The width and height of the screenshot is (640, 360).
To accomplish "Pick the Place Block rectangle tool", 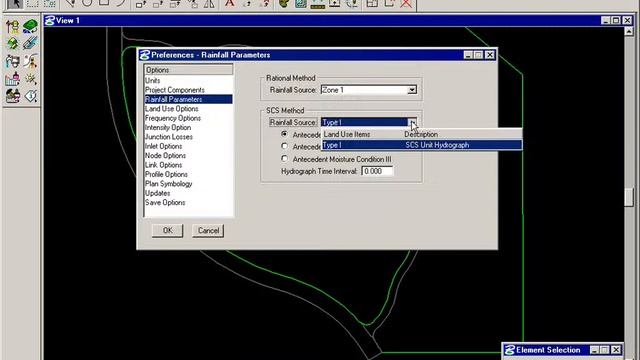I will (104, 3).
